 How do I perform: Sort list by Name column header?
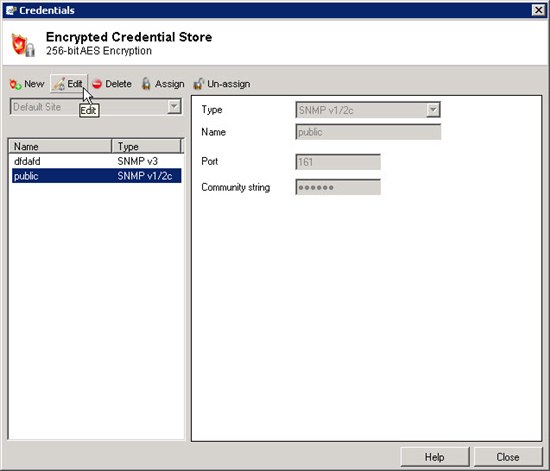pos(60,146)
